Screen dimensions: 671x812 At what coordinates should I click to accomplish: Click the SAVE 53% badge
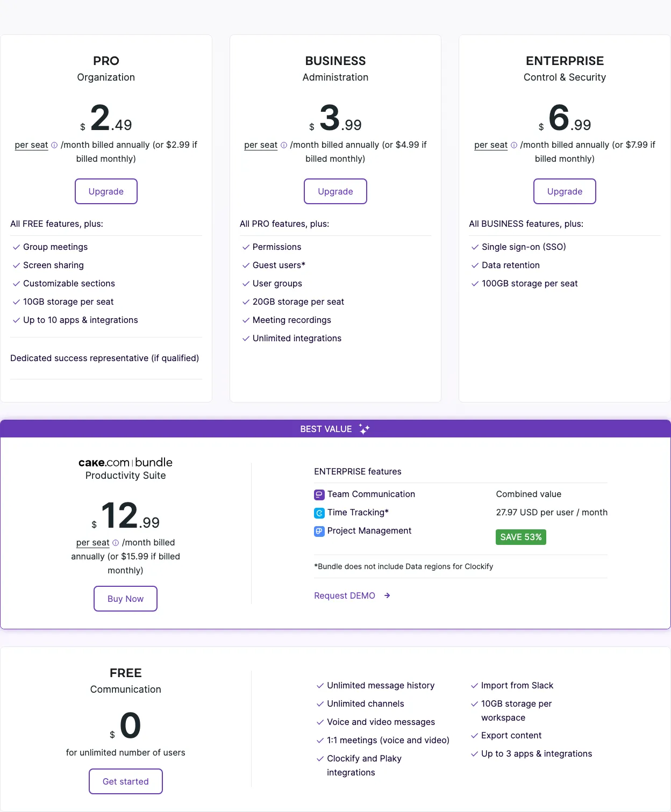click(520, 537)
